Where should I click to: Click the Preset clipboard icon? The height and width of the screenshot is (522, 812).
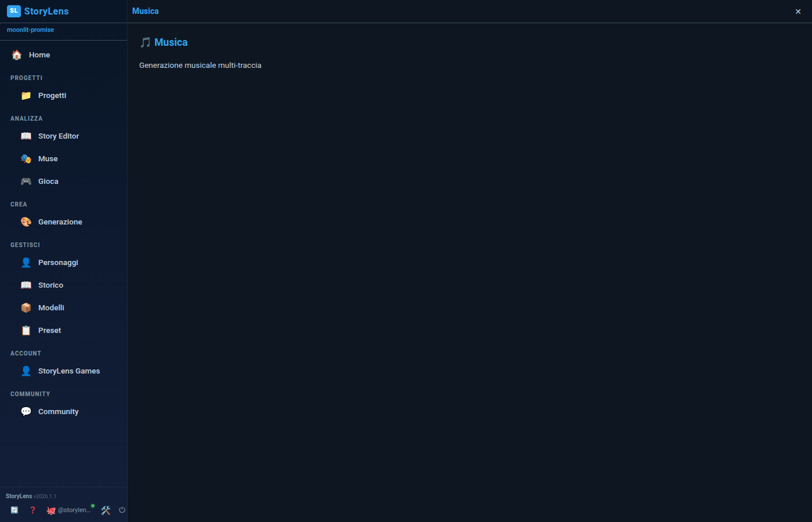coord(26,330)
